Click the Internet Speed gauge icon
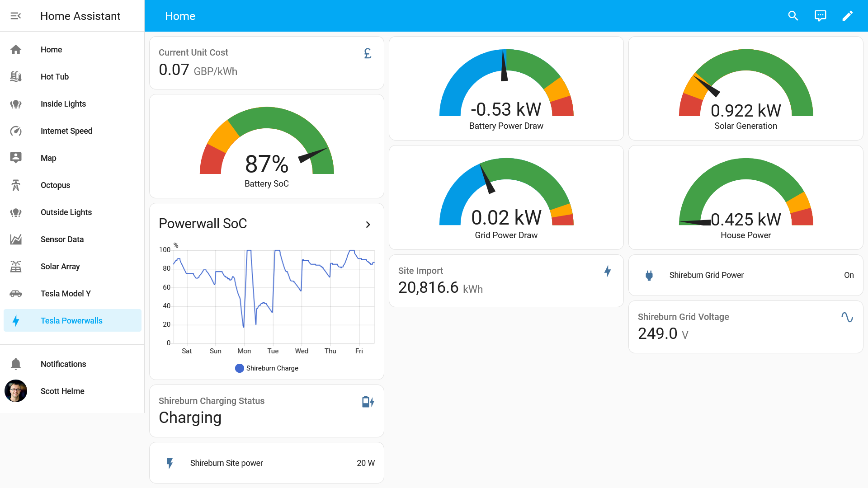Viewport: 868px width, 488px height. [16, 131]
